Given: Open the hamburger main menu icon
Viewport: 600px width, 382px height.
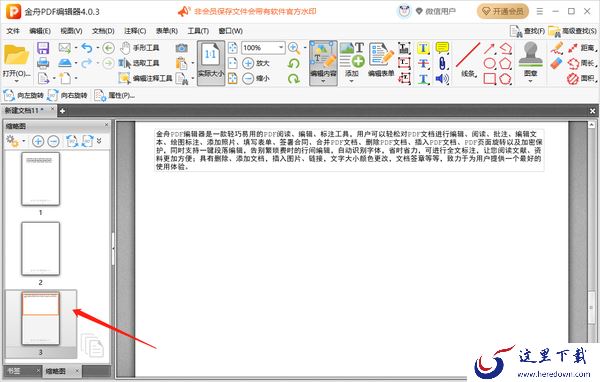Looking at the screenshot, I should click(540, 11).
